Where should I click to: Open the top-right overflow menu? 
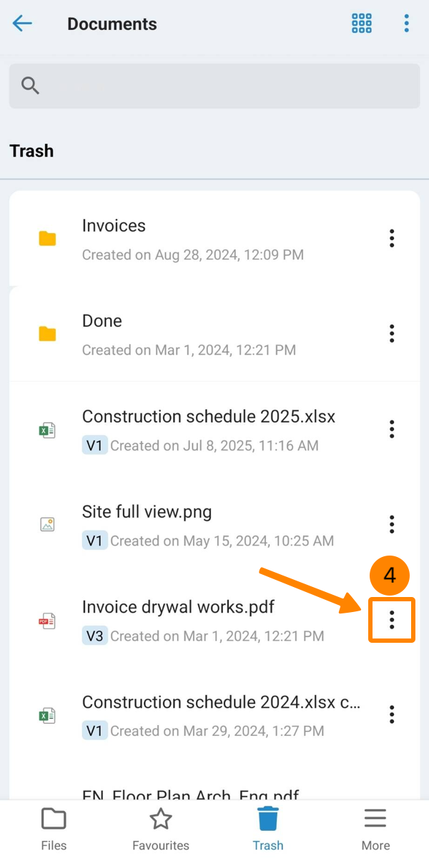pos(406,24)
